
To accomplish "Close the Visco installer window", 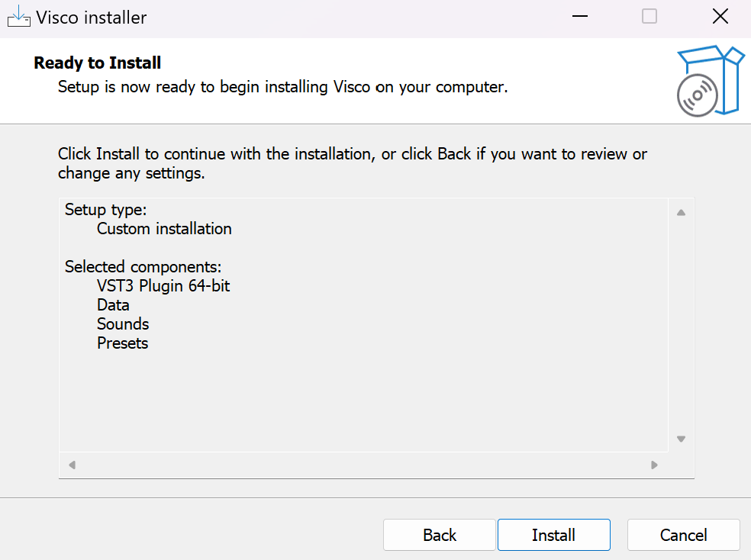I will tap(720, 17).
